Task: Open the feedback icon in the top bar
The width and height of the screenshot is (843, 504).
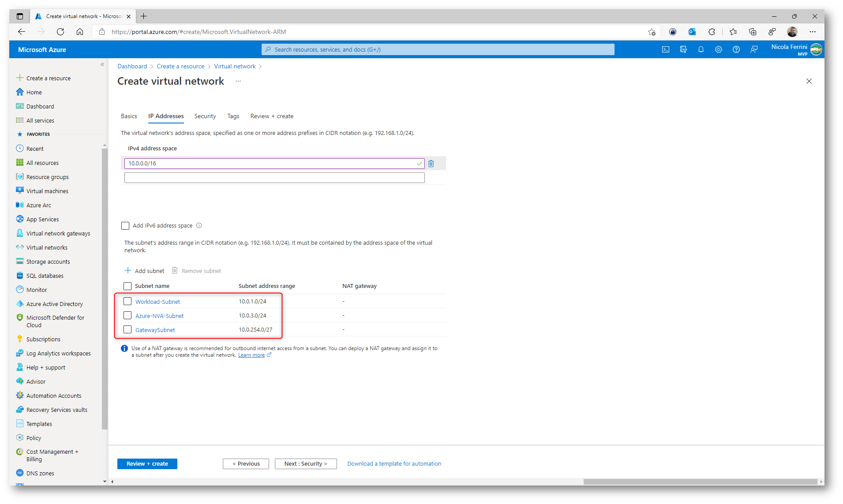Action: click(x=753, y=50)
